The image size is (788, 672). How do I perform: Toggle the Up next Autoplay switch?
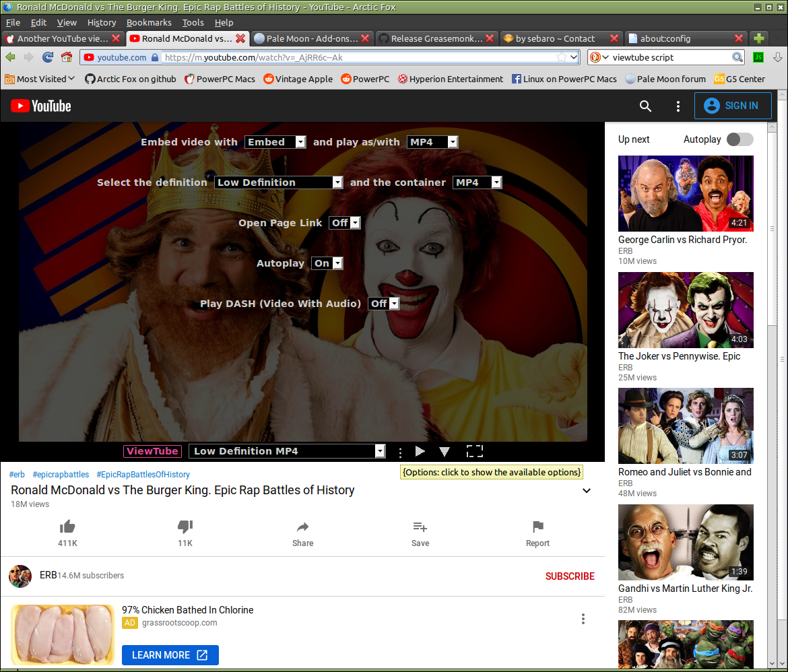(740, 139)
